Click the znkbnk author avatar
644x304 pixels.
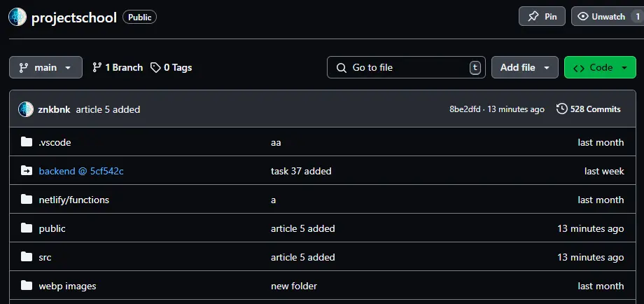tap(26, 109)
